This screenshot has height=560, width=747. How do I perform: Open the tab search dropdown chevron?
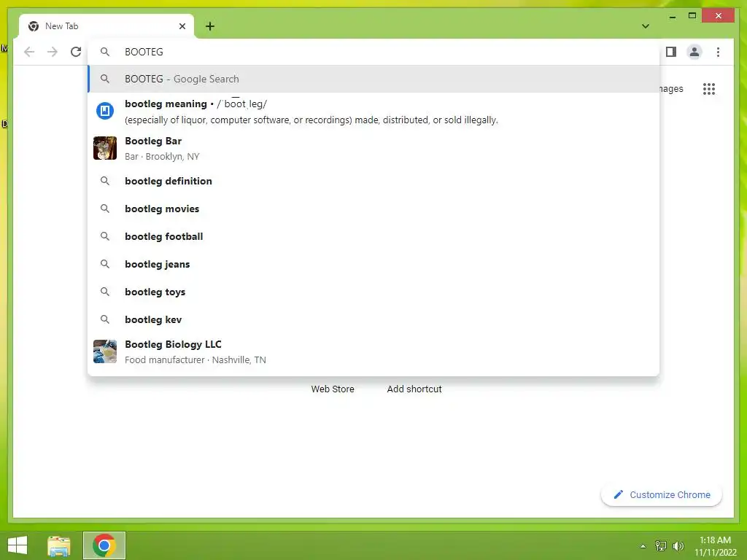646,26
